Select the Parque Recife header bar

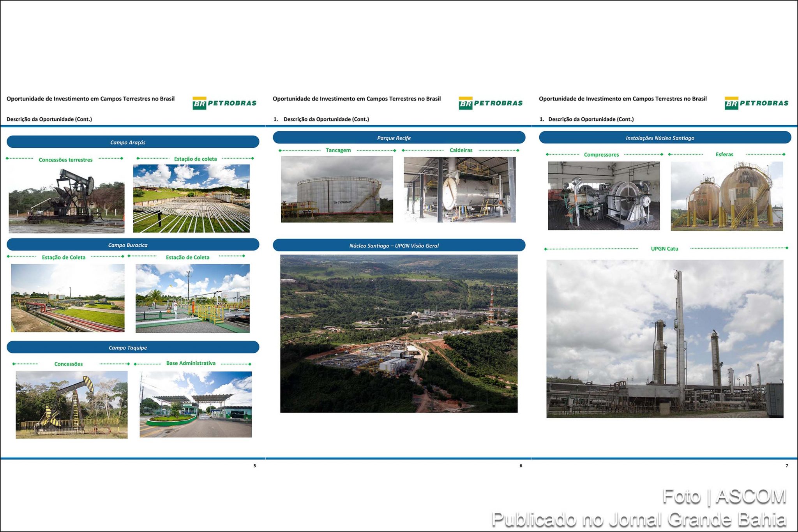pyautogui.click(x=399, y=138)
